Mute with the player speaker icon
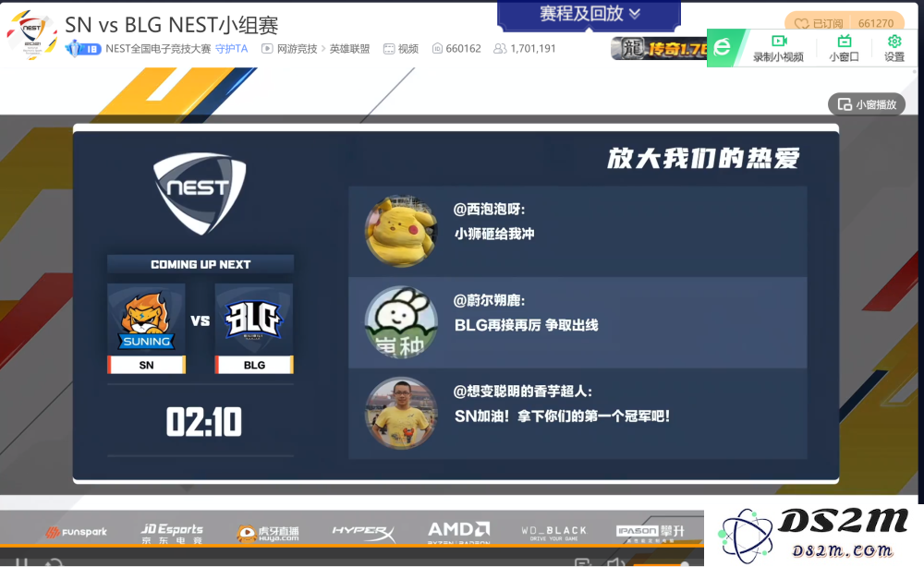Viewport: 924px width, 567px height. 615,563
